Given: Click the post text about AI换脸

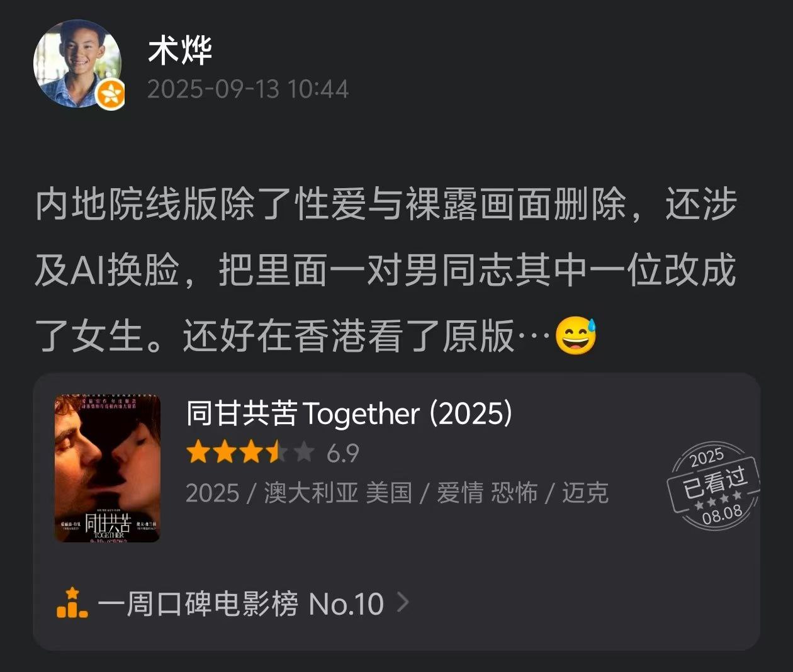Looking at the screenshot, I should [385, 270].
